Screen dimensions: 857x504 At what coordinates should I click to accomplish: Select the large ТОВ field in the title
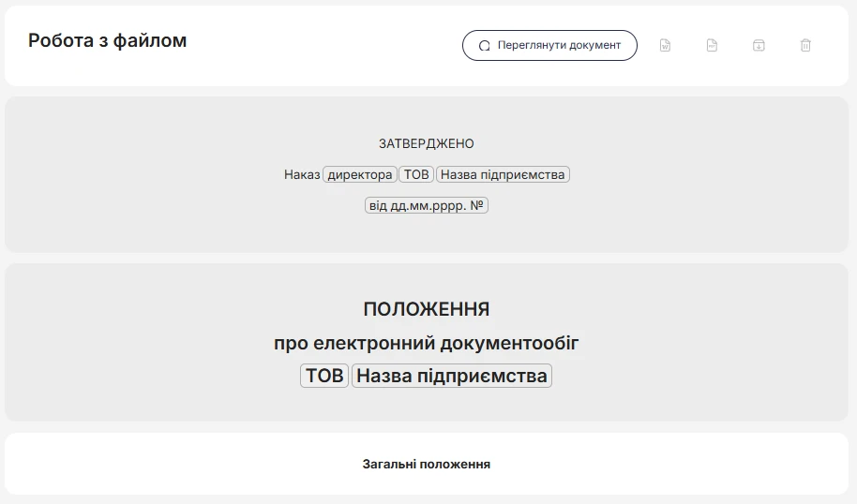(x=324, y=376)
